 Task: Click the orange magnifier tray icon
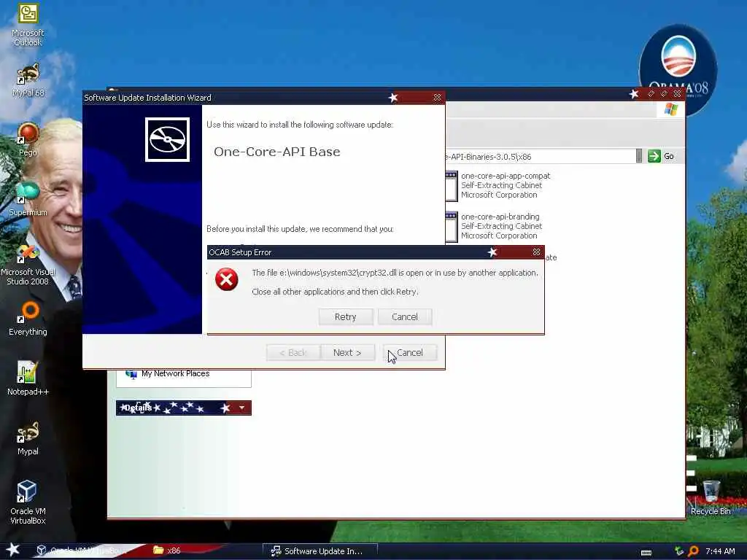(693, 551)
